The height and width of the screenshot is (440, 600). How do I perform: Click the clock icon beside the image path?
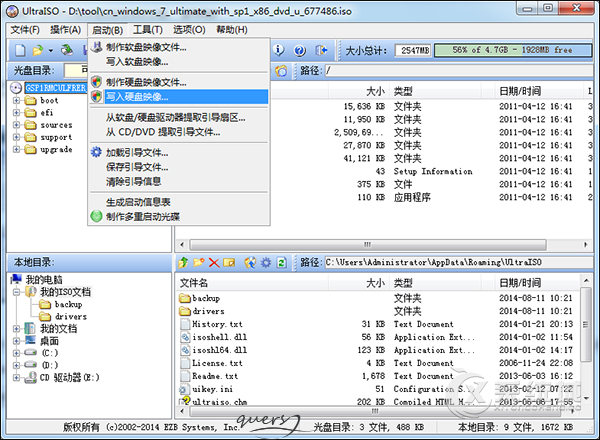[x=281, y=71]
